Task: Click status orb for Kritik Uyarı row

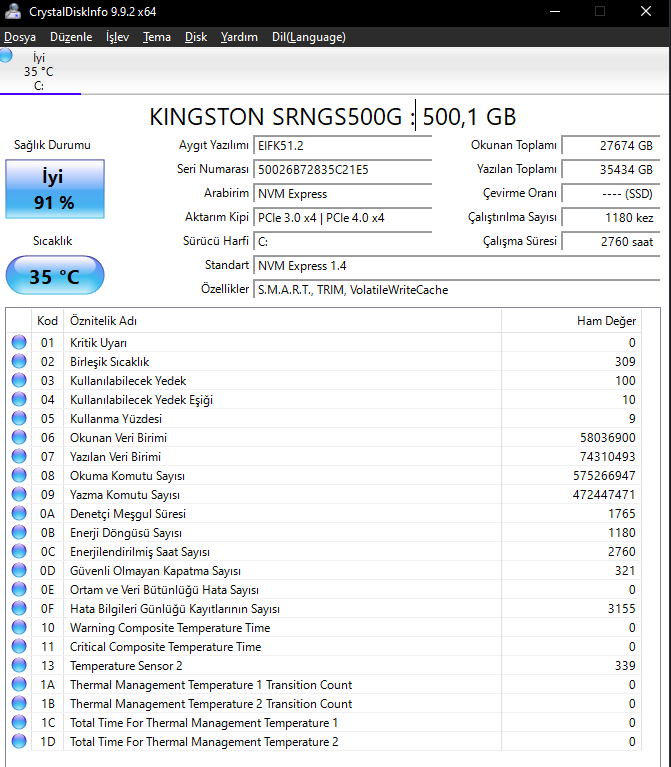Action: [x=19, y=342]
